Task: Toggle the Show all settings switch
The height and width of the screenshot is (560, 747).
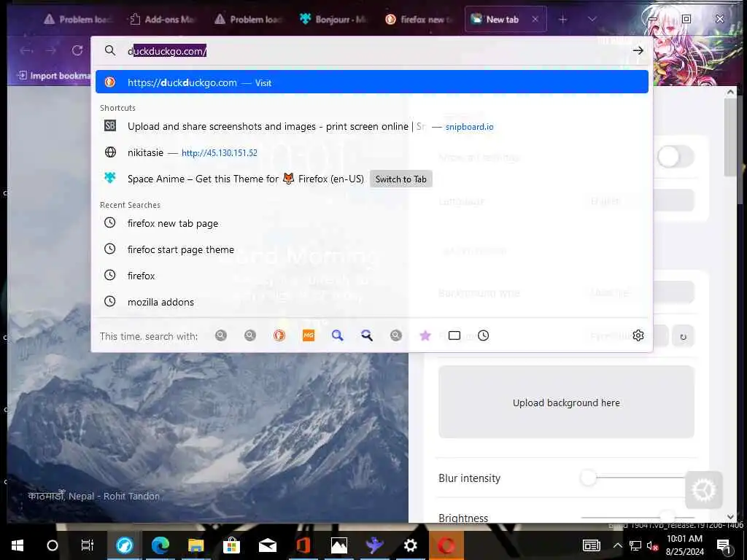Action: [676, 157]
